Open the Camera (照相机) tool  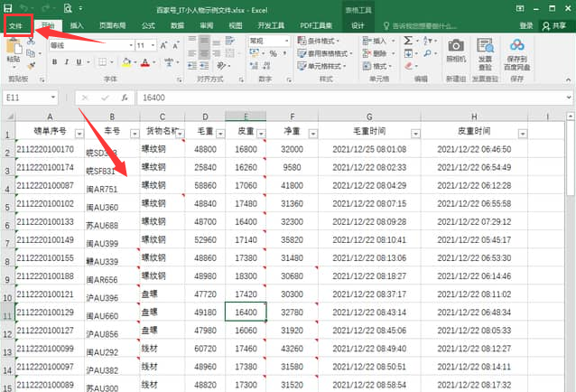click(x=456, y=51)
